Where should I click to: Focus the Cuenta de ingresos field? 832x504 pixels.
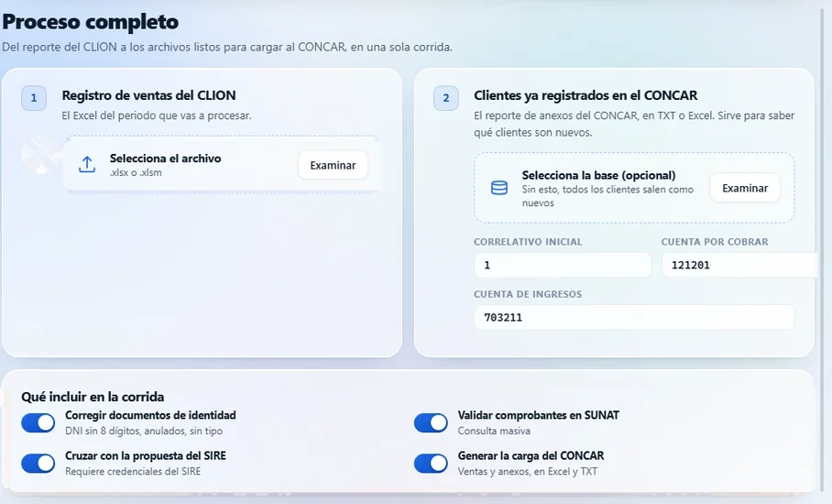coord(634,317)
